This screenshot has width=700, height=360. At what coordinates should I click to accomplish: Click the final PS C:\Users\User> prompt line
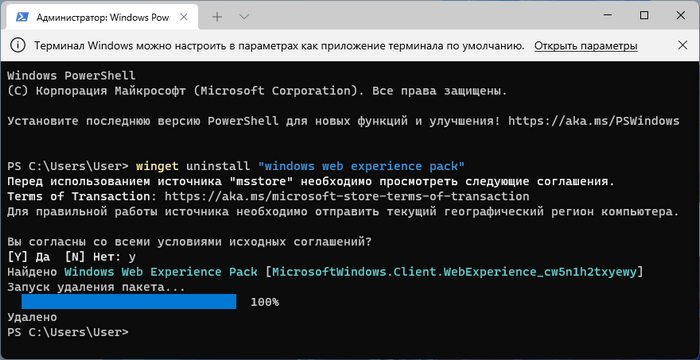point(68,332)
